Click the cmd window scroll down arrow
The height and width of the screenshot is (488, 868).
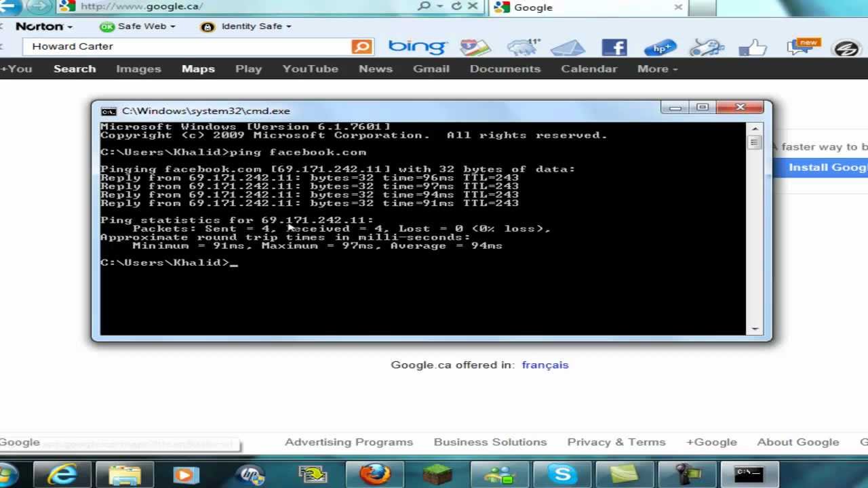click(x=755, y=329)
